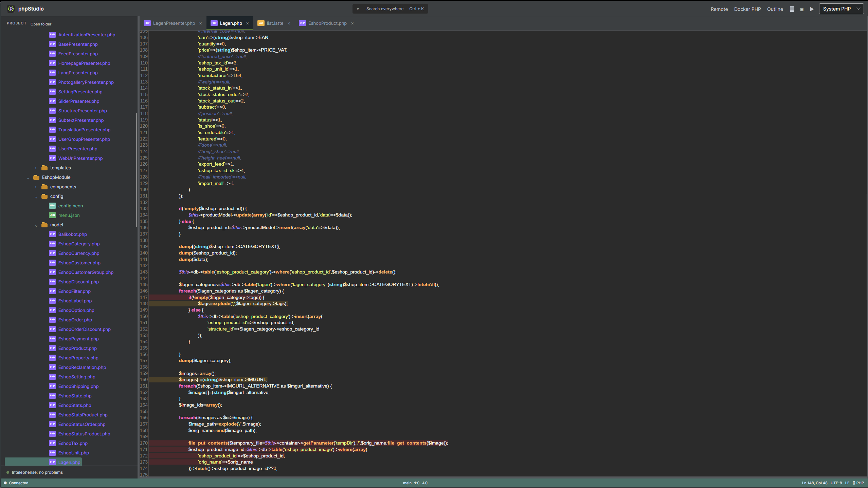
Task: Click the components folder icon
Action: tap(44, 187)
